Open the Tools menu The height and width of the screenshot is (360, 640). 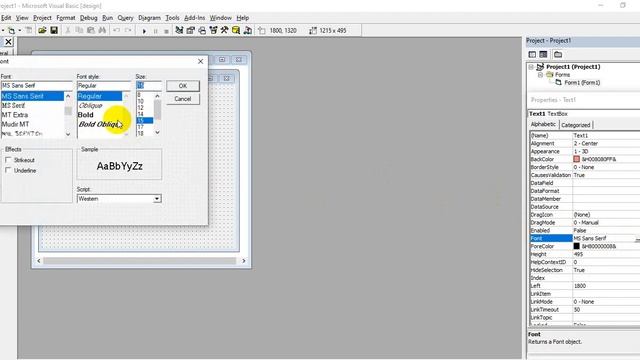pos(172,18)
